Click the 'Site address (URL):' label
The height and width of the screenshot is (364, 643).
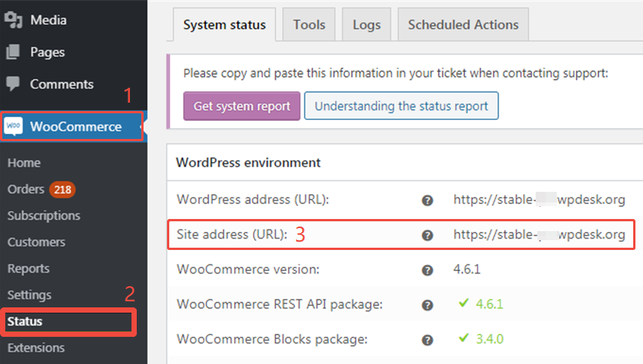tap(232, 234)
